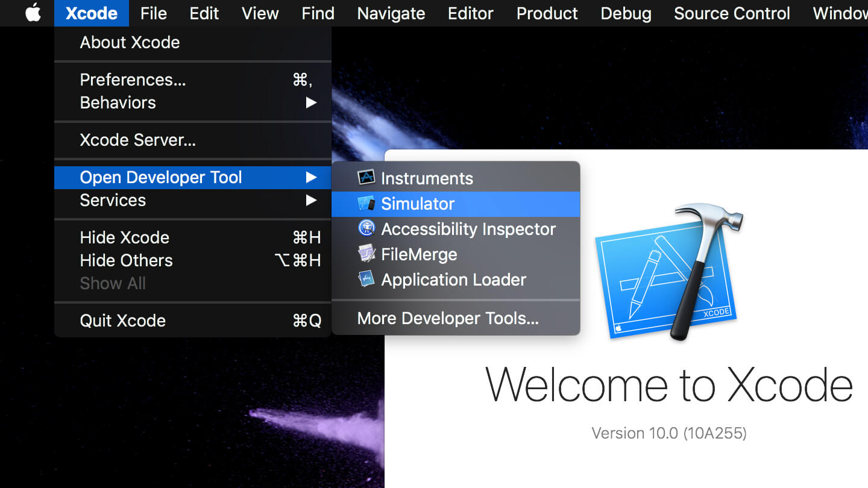Image resolution: width=868 pixels, height=488 pixels.
Task: Choose About Xcode
Action: (x=130, y=43)
